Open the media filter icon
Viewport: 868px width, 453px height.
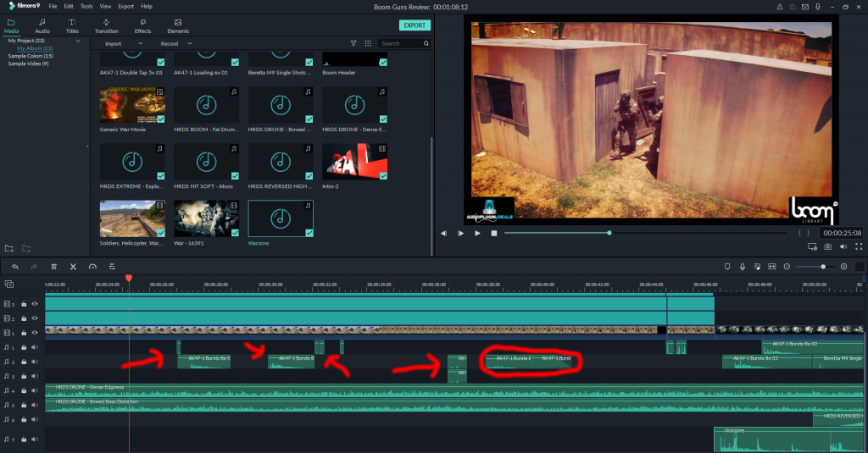coord(353,43)
